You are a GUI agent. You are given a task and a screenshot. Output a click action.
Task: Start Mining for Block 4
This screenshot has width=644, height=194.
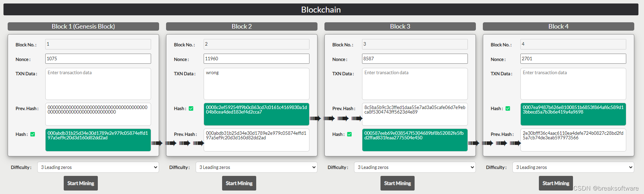point(556,183)
